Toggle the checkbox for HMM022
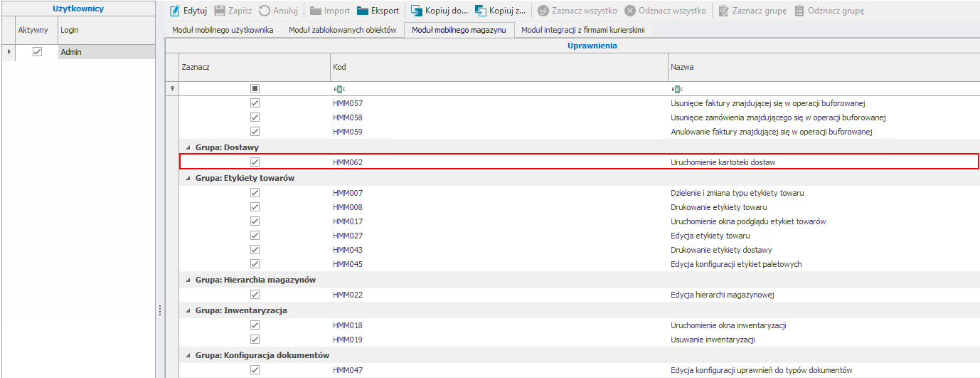Image resolution: width=980 pixels, height=378 pixels. point(255,295)
